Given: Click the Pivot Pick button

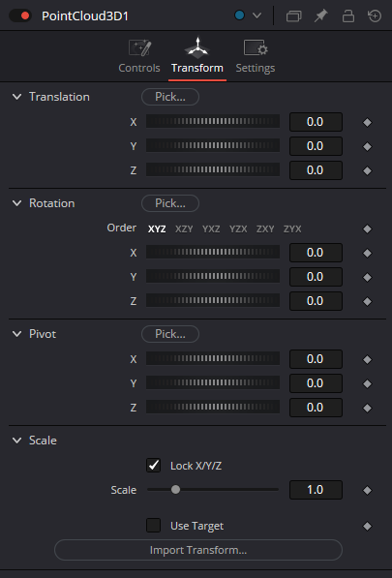Looking at the screenshot, I should tap(170, 334).
